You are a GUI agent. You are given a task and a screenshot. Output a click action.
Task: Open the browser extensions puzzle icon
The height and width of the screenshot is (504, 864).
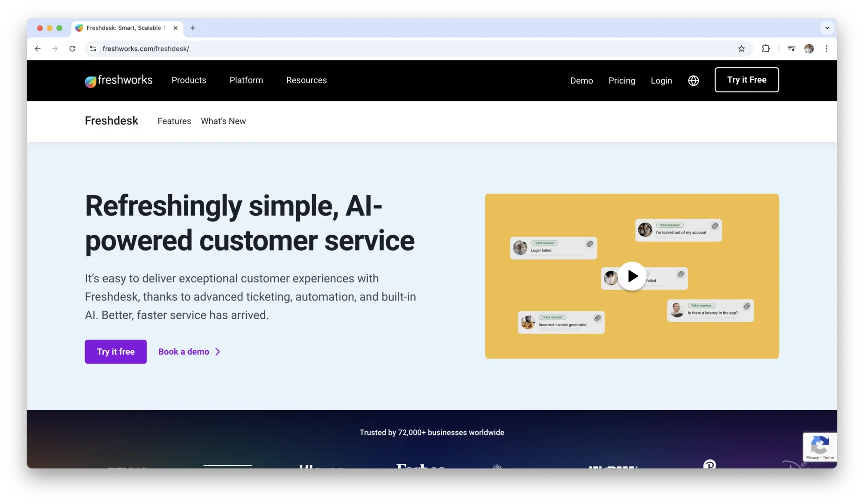pyautogui.click(x=765, y=49)
